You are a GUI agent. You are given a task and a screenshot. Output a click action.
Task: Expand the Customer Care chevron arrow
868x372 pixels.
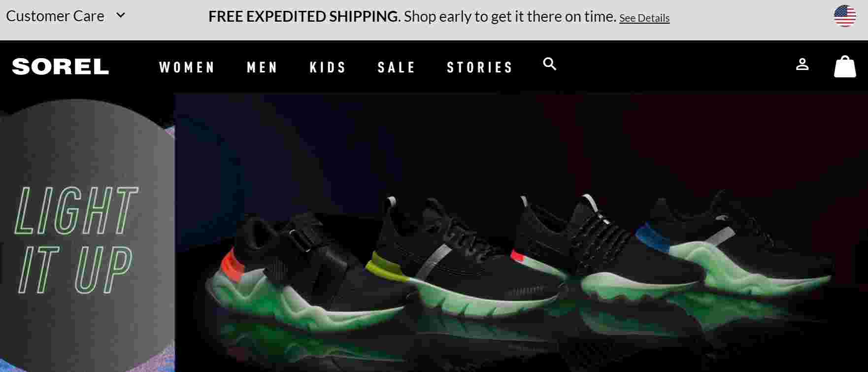point(121,15)
